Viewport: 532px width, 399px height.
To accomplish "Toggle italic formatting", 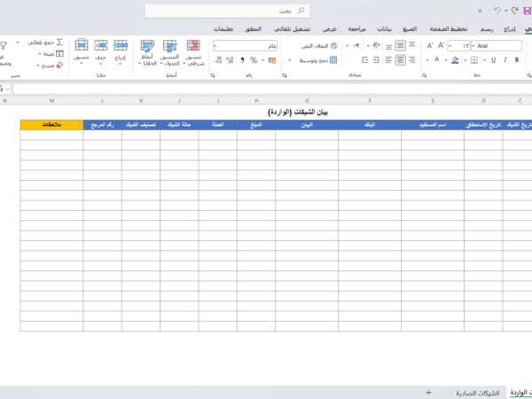I will coord(506,60).
